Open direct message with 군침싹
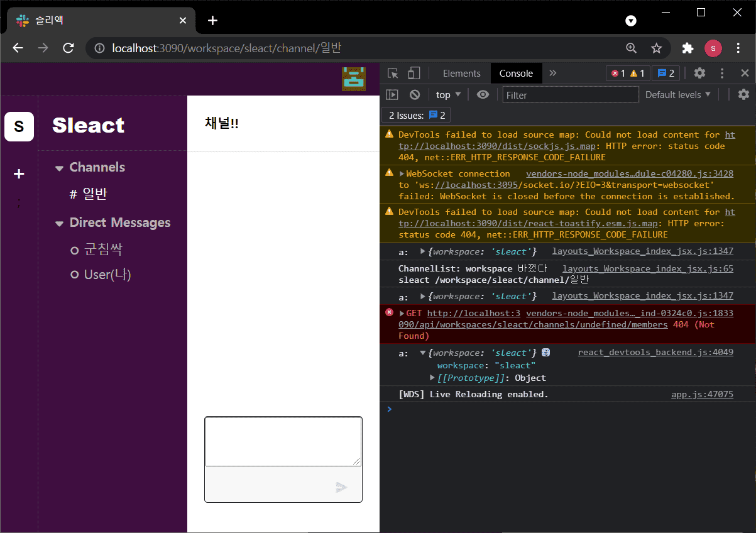Screen dimensions: 756x533 (97, 250)
